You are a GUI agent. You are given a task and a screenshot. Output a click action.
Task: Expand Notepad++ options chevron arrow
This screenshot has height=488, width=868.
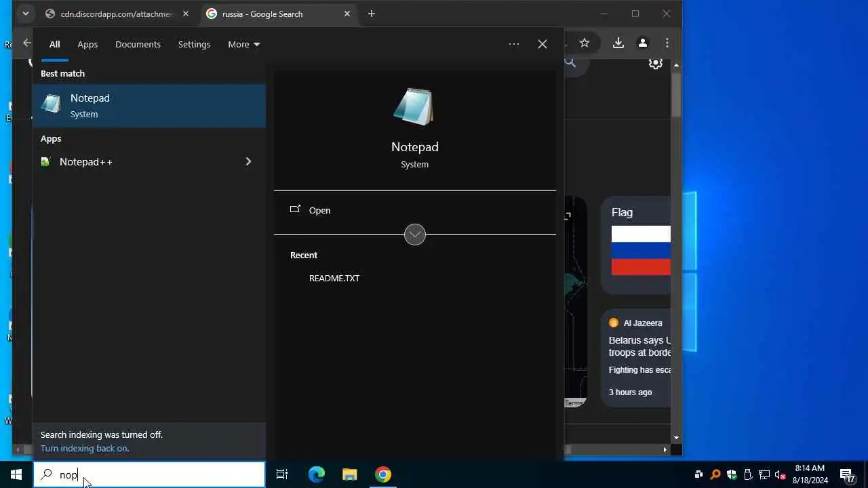tap(248, 161)
